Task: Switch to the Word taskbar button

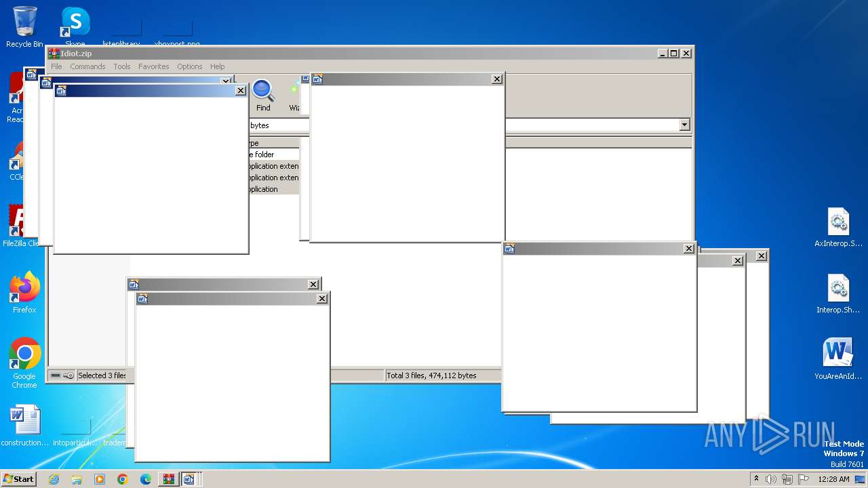Action: pos(189,479)
